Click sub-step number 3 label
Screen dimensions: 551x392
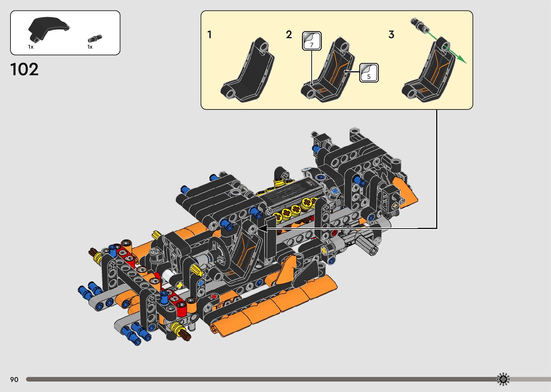click(x=391, y=35)
